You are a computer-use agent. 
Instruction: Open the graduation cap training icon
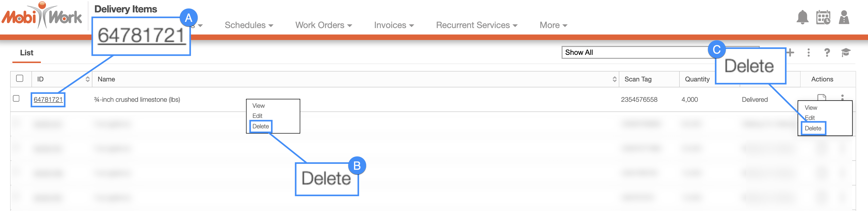coord(845,52)
